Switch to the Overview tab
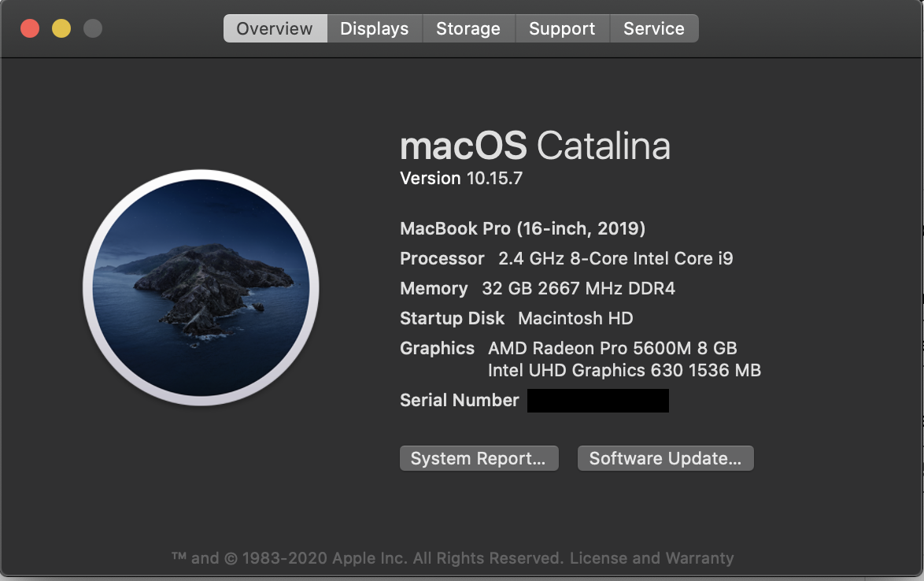 coord(275,29)
